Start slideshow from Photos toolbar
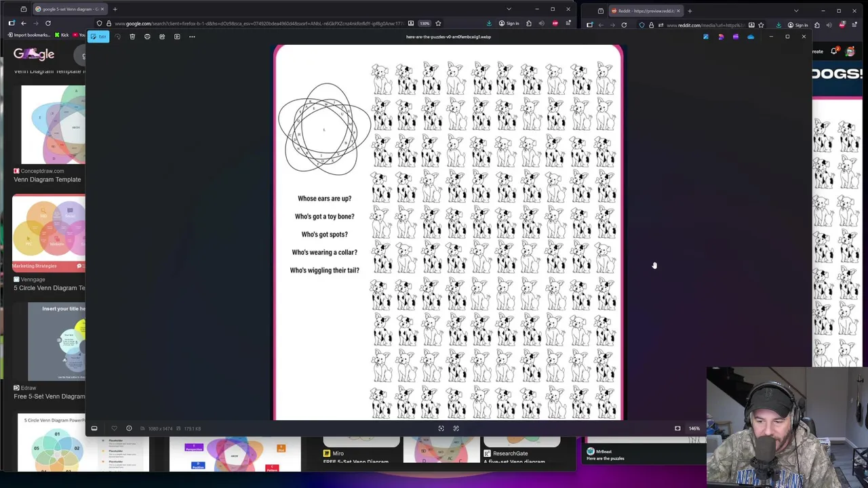 177,37
